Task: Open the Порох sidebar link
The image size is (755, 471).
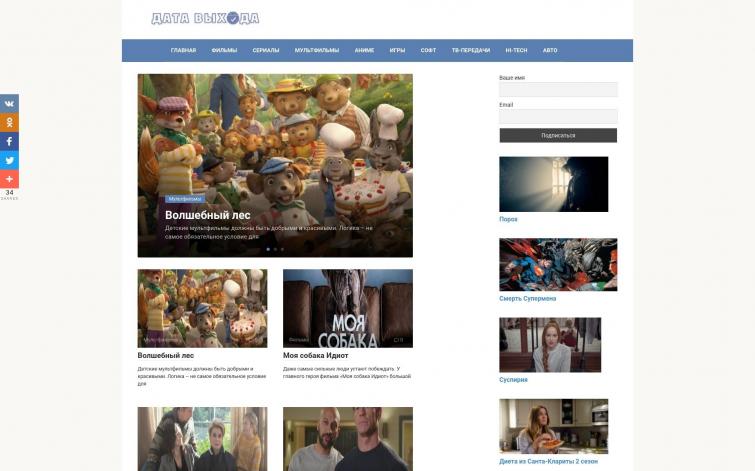Action: 508,219
